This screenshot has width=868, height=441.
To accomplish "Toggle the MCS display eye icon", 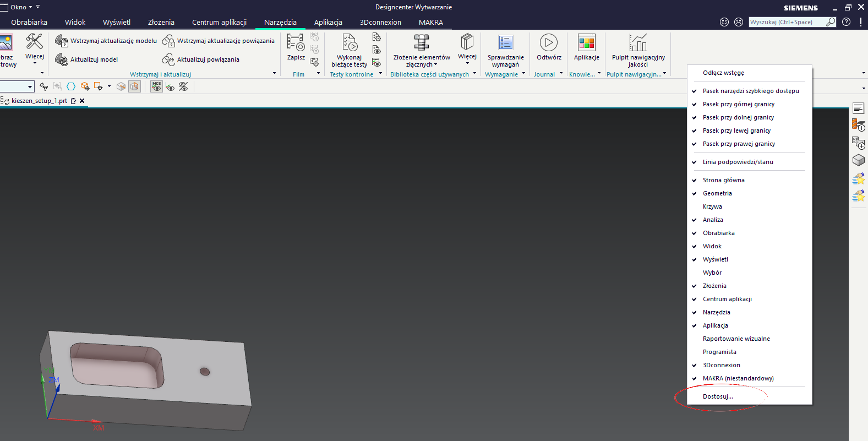I will point(156,86).
